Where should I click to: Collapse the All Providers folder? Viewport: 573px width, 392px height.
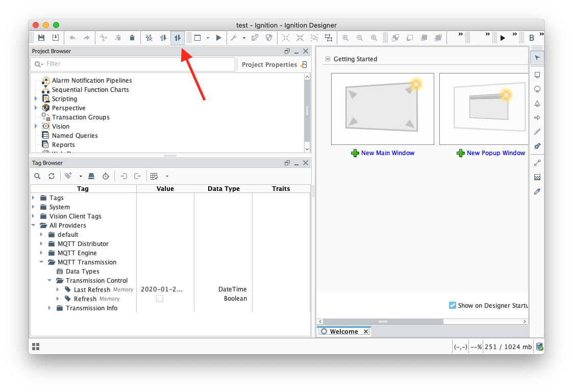pos(33,225)
